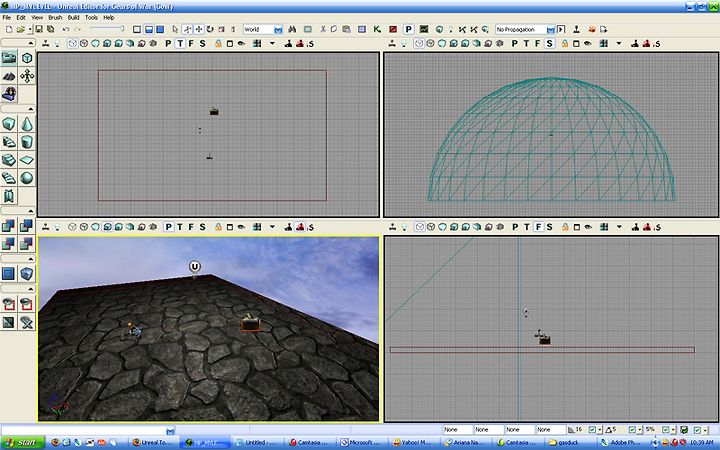Select the Translate mode cross-arrows icon
Screen dimensions: 720x450
(x=199, y=29)
